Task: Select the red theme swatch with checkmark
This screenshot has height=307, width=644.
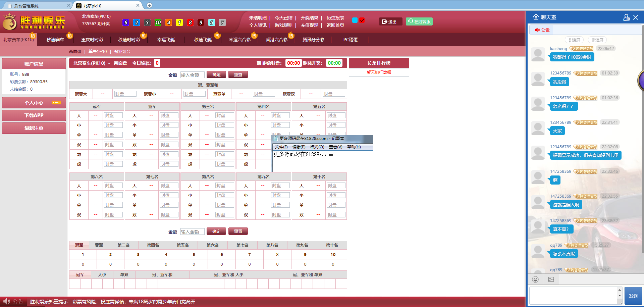Action: tap(362, 20)
